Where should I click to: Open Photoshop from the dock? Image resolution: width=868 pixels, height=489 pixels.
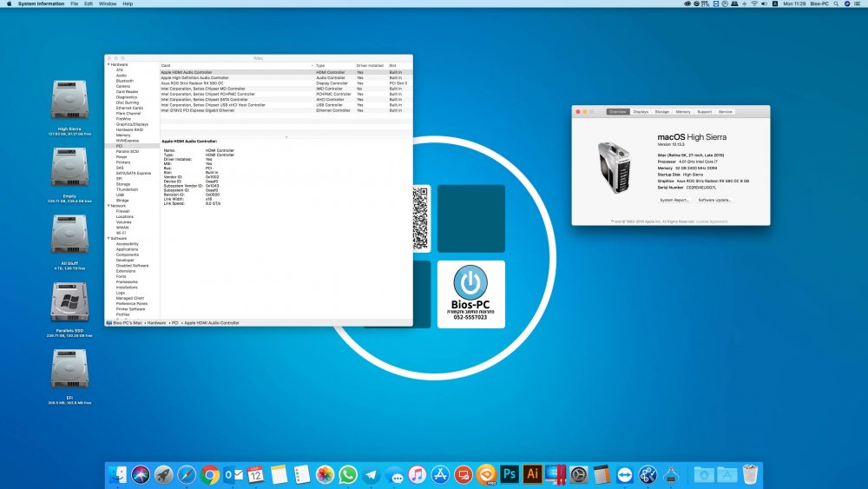510,474
